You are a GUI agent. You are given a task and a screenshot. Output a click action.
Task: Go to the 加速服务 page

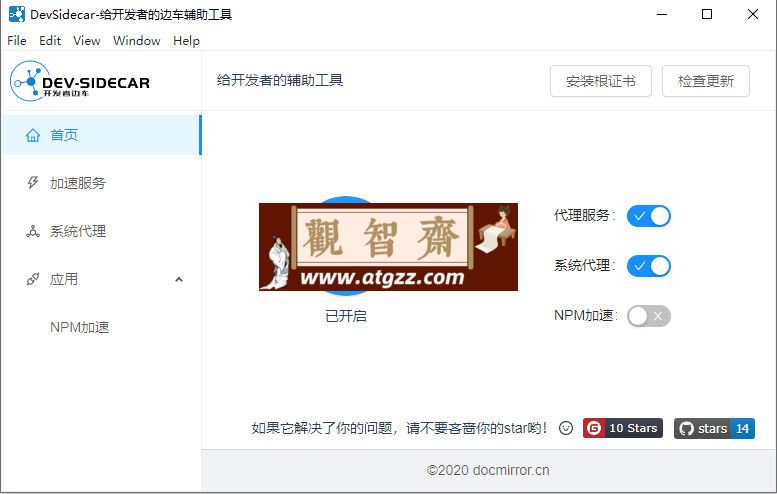(x=102, y=183)
